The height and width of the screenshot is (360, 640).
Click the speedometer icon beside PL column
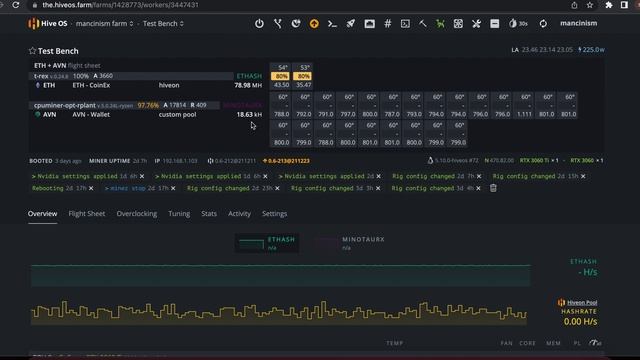click(x=595, y=343)
